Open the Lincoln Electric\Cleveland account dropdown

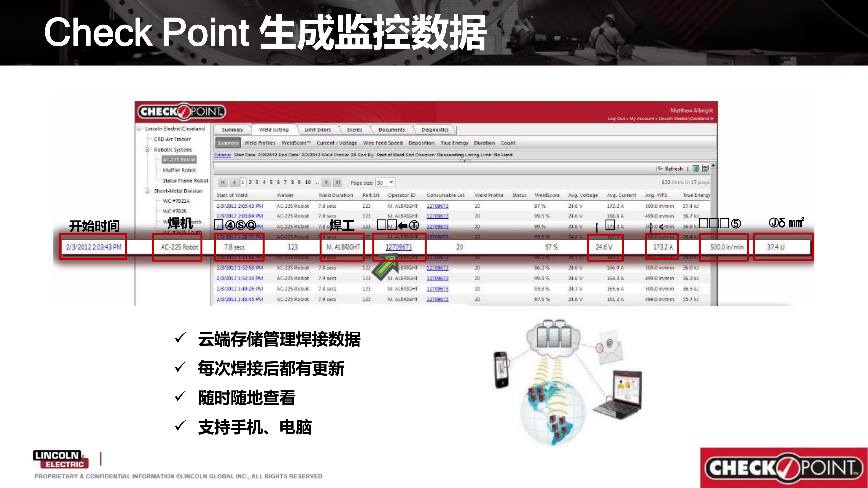coord(686,119)
